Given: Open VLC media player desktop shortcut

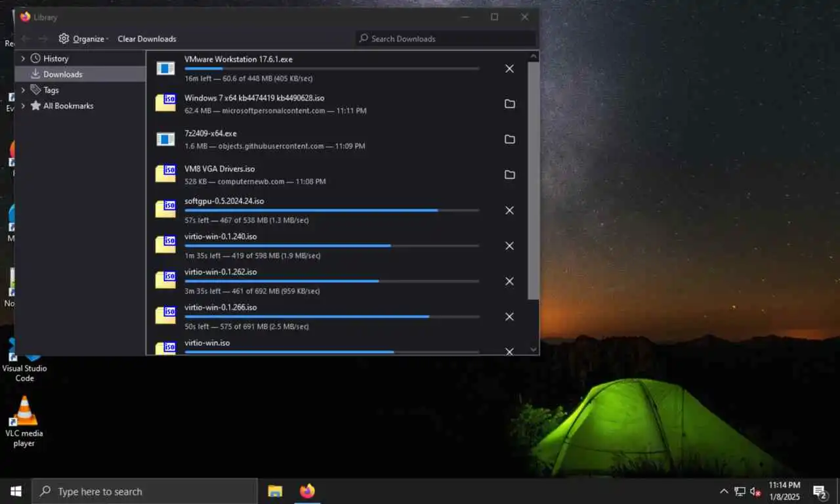Looking at the screenshot, I should click(x=24, y=422).
